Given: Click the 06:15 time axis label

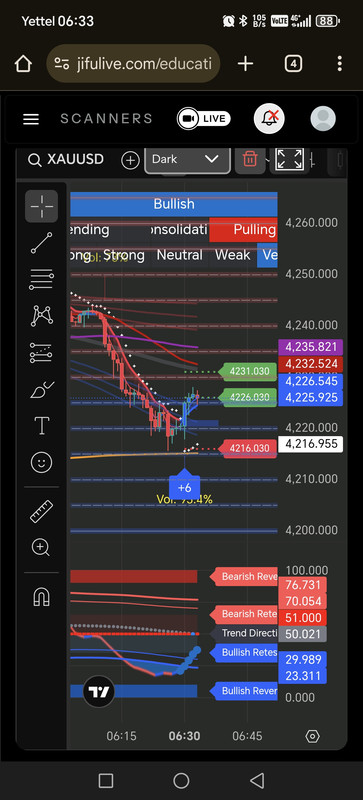Looking at the screenshot, I should click(x=122, y=736).
